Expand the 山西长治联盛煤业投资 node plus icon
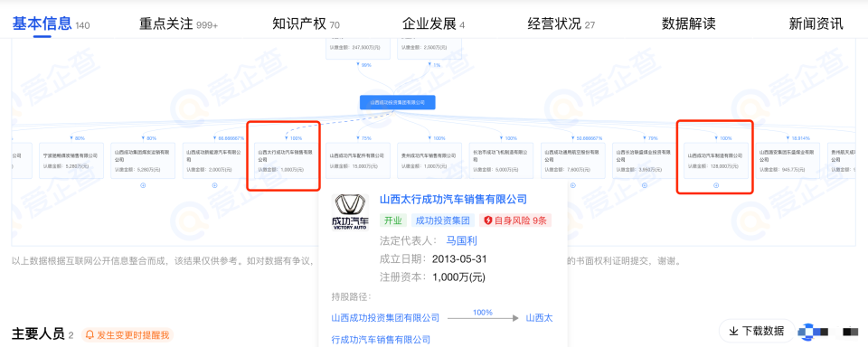 (645, 185)
